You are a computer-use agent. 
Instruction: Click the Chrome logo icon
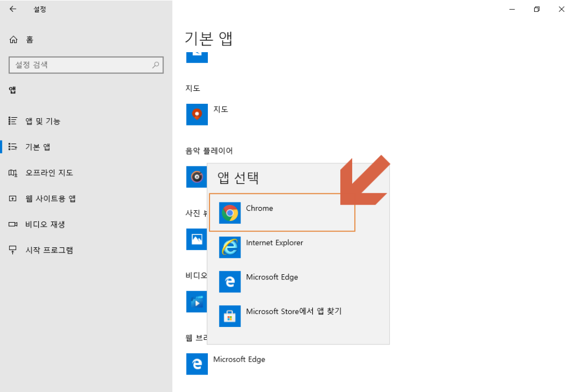tap(230, 213)
